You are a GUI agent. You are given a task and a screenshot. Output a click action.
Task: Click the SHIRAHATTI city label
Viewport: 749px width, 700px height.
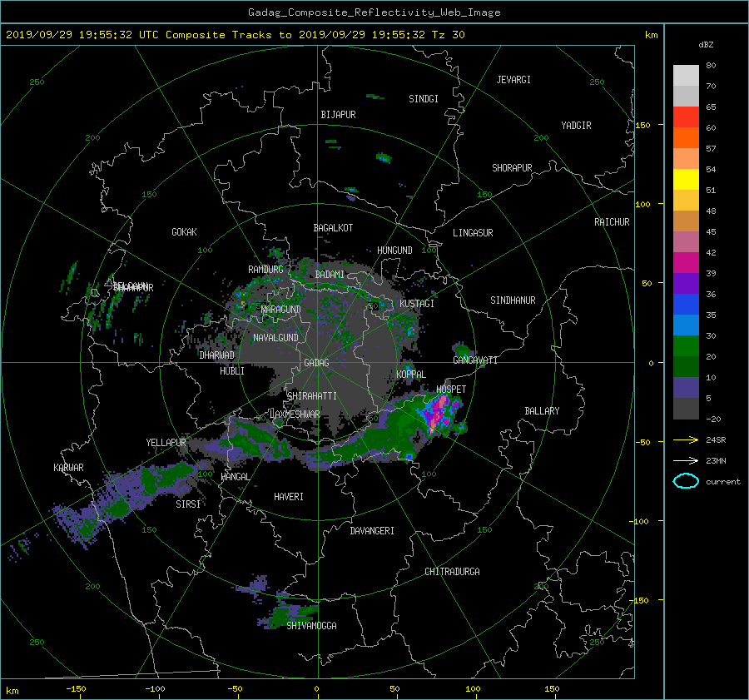pos(312,396)
